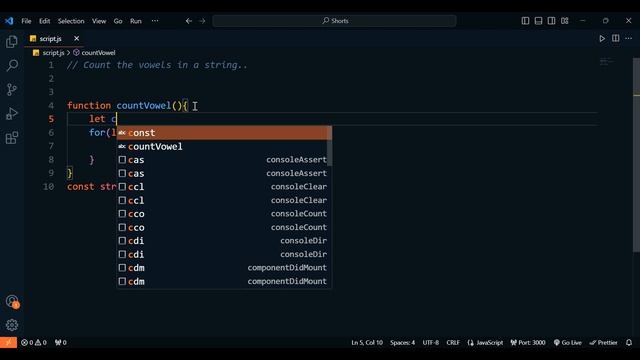Viewport: 640px width, 360px height.
Task: Click countVowel in the breadcrumb
Action: coord(98,53)
